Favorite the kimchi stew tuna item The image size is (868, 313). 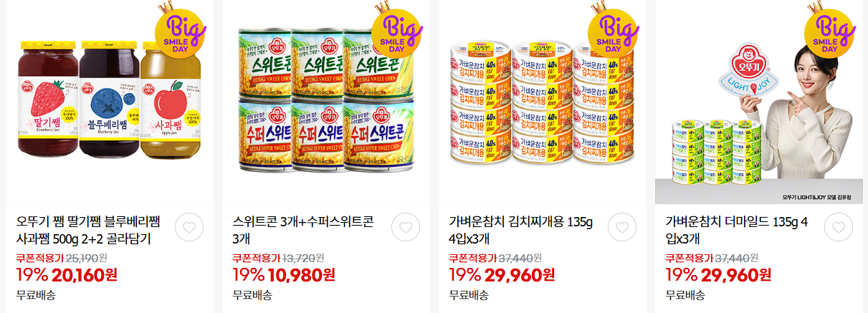pyautogui.click(x=622, y=227)
